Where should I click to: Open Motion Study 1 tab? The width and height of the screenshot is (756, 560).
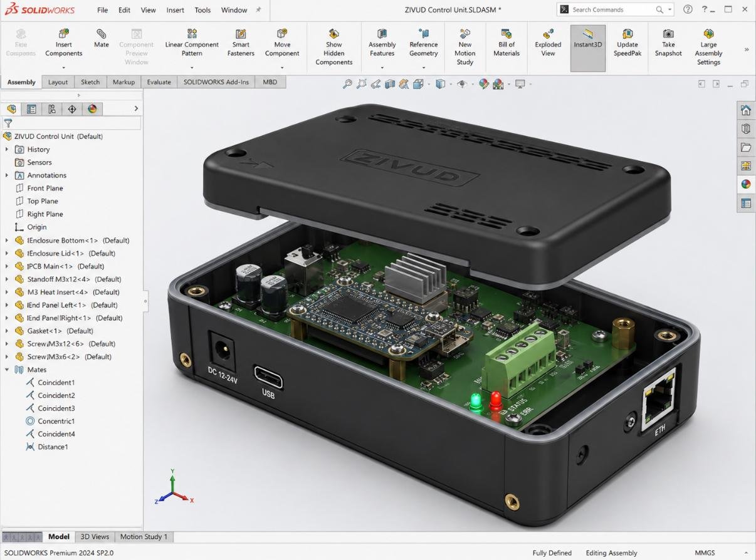144,537
